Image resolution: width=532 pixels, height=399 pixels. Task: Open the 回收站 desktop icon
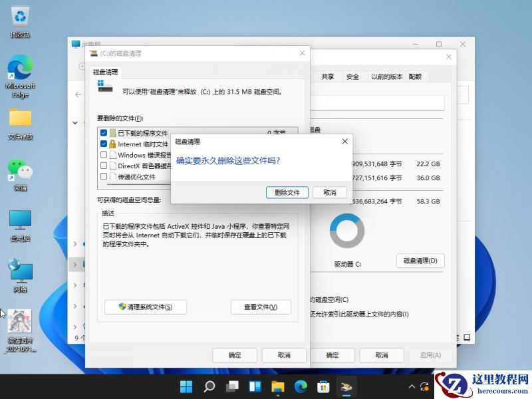click(x=20, y=15)
